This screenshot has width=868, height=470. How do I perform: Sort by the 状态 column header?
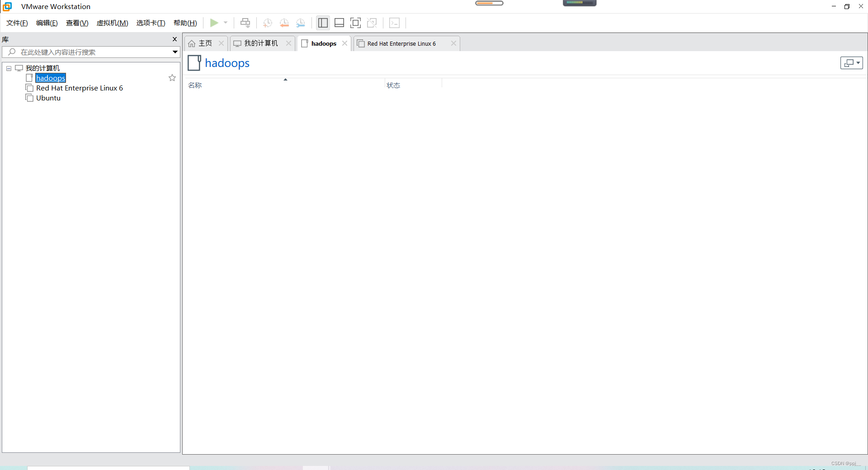coord(393,85)
